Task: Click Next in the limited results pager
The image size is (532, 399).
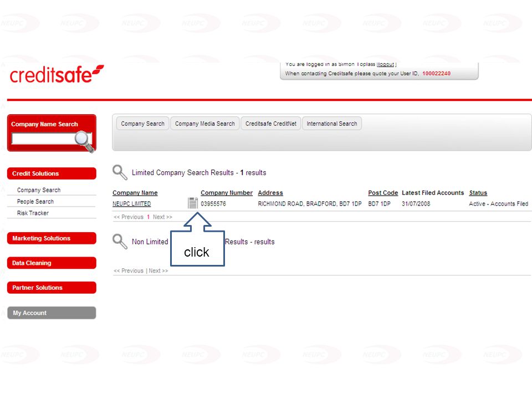Action: [162, 217]
